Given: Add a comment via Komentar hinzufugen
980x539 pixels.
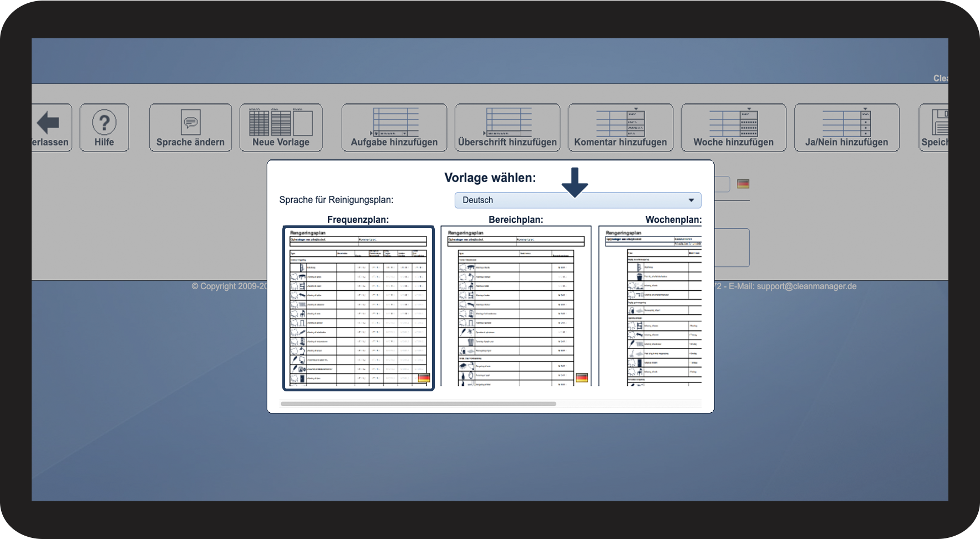Looking at the screenshot, I should pyautogui.click(x=621, y=128).
